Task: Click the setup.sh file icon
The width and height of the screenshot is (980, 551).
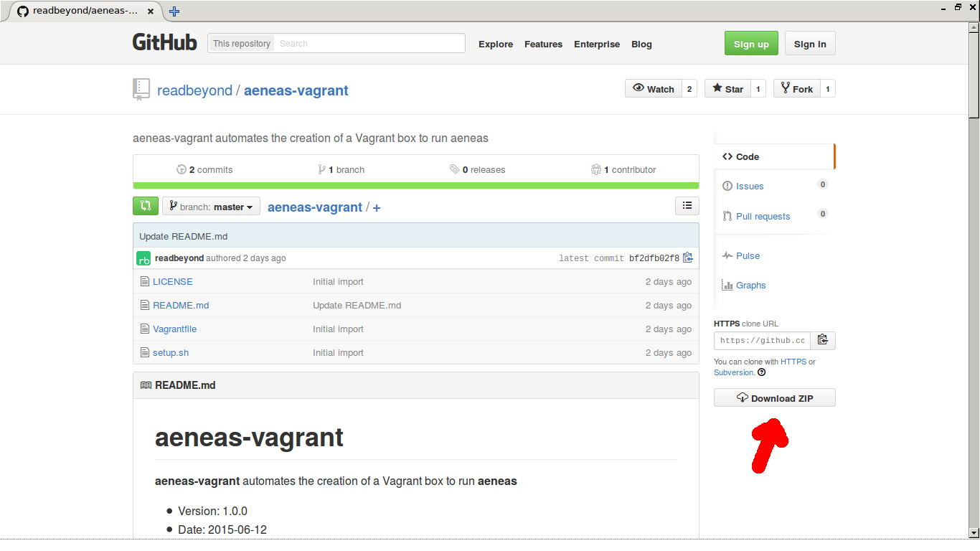Action: point(145,352)
